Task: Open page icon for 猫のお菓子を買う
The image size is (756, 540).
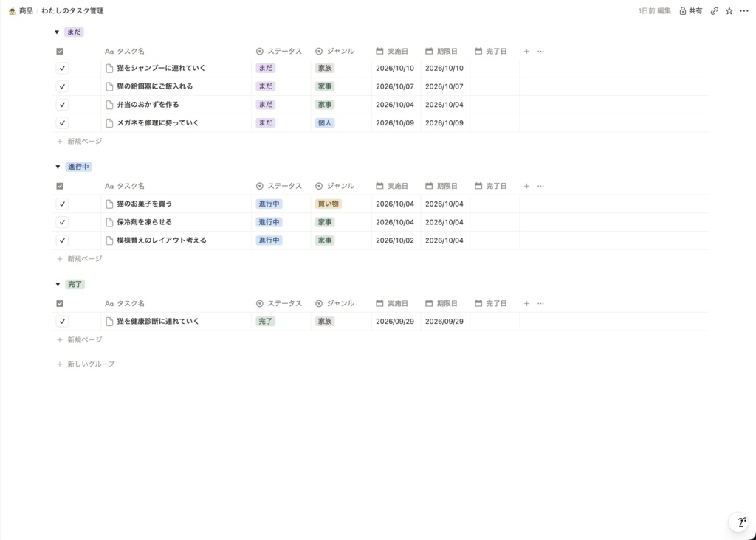Action: pyautogui.click(x=109, y=204)
